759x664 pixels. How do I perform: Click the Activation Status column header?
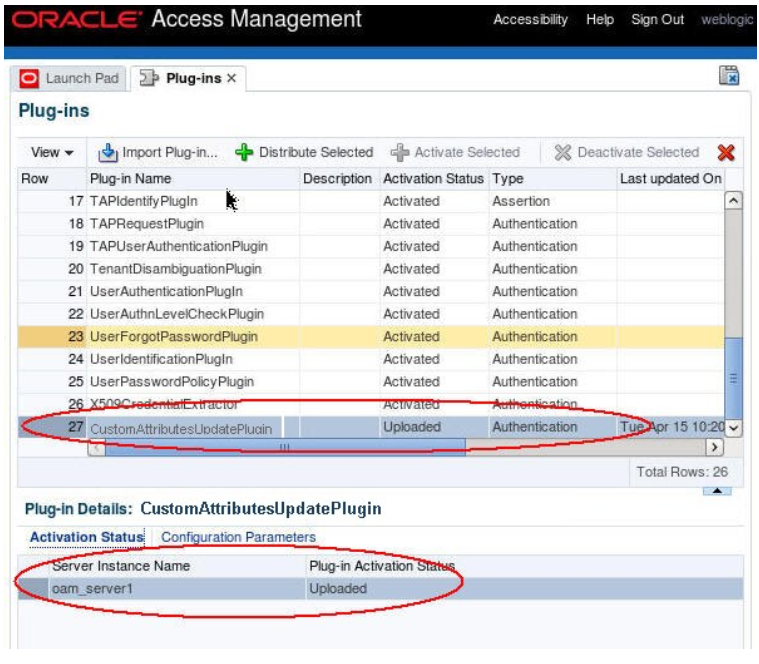pos(433,179)
